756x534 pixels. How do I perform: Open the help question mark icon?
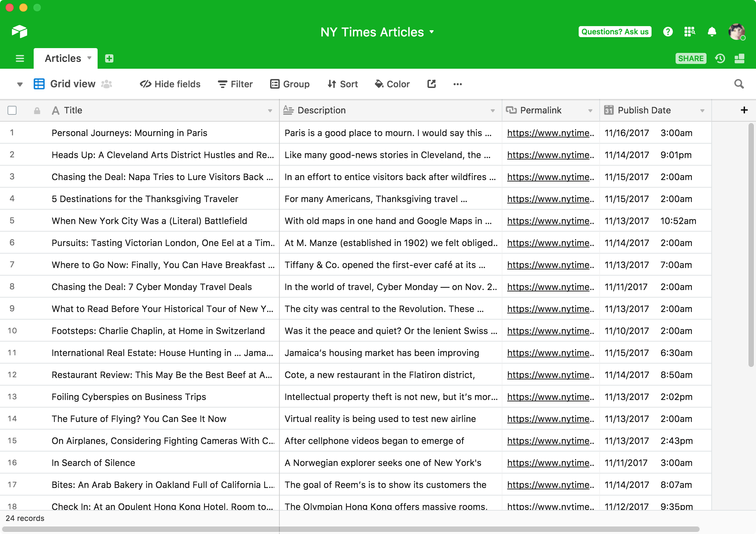click(668, 32)
